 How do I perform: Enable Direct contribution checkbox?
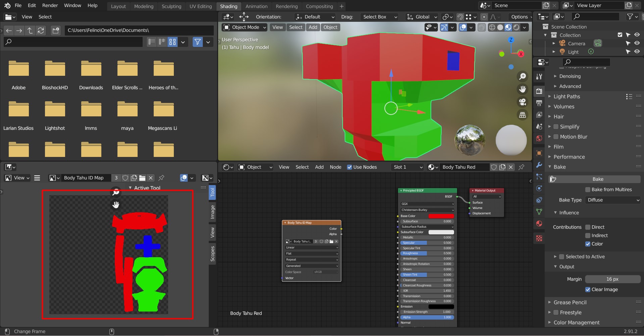click(x=588, y=227)
